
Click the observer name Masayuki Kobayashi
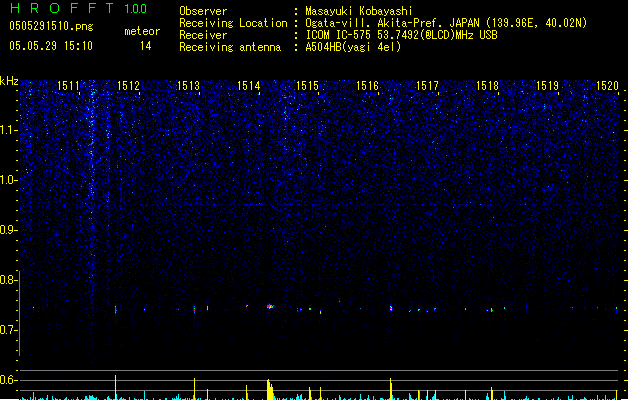359,11
